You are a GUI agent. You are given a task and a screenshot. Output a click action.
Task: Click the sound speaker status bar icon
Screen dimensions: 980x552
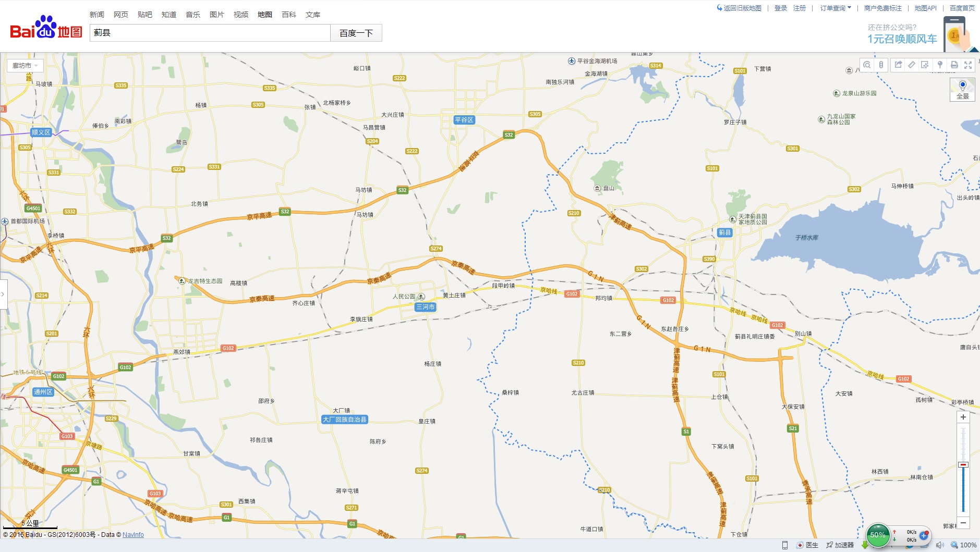coord(940,545)
